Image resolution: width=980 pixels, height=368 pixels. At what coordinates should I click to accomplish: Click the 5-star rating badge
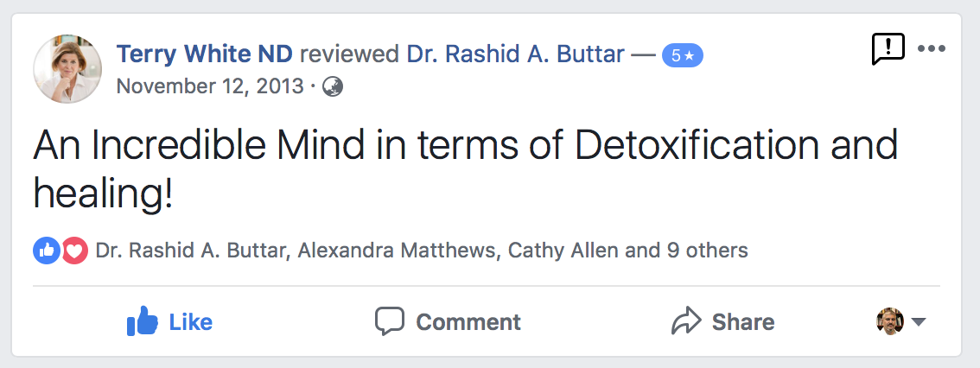(683, 55)
